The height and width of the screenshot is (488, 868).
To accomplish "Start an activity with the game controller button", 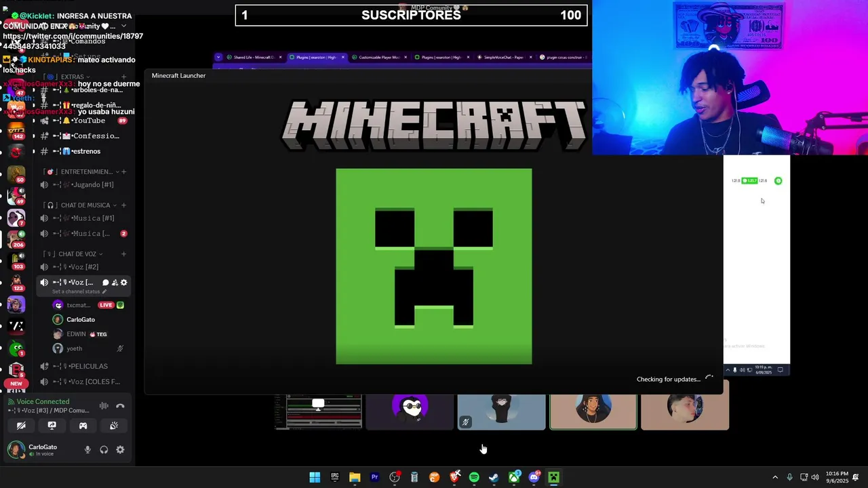I will [x=83, y=426].
